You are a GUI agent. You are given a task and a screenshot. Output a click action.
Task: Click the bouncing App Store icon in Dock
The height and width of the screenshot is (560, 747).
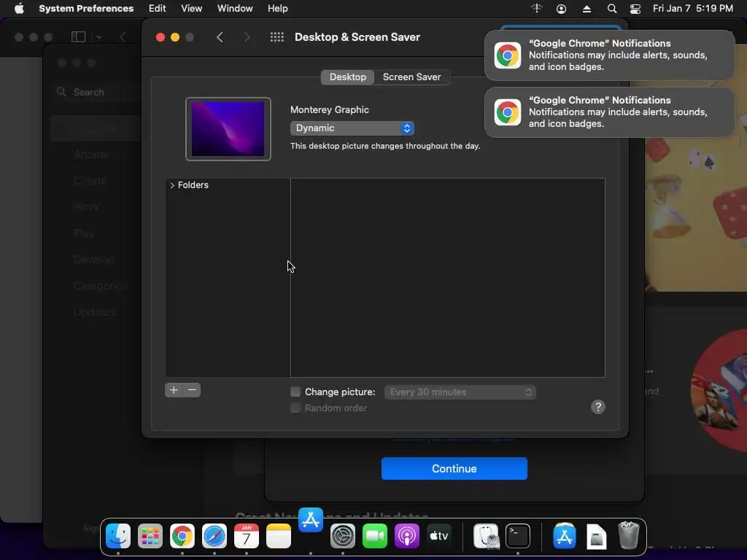(x=311, y=520)
